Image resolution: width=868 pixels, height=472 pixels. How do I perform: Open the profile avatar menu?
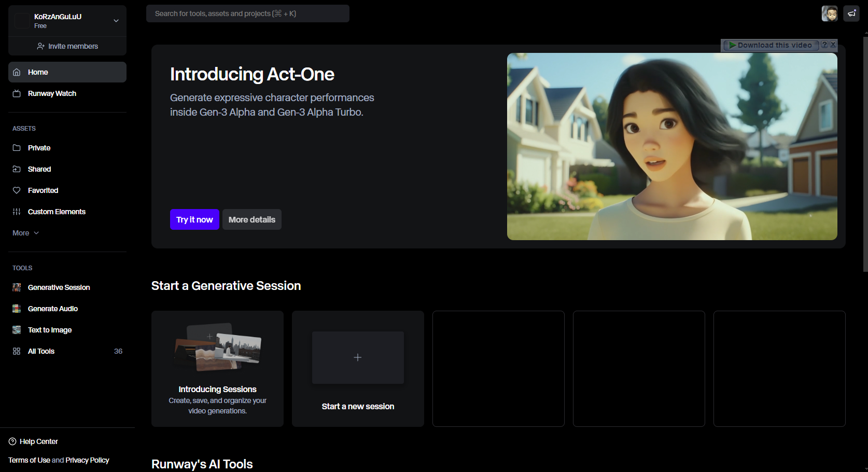click(830, 13)
